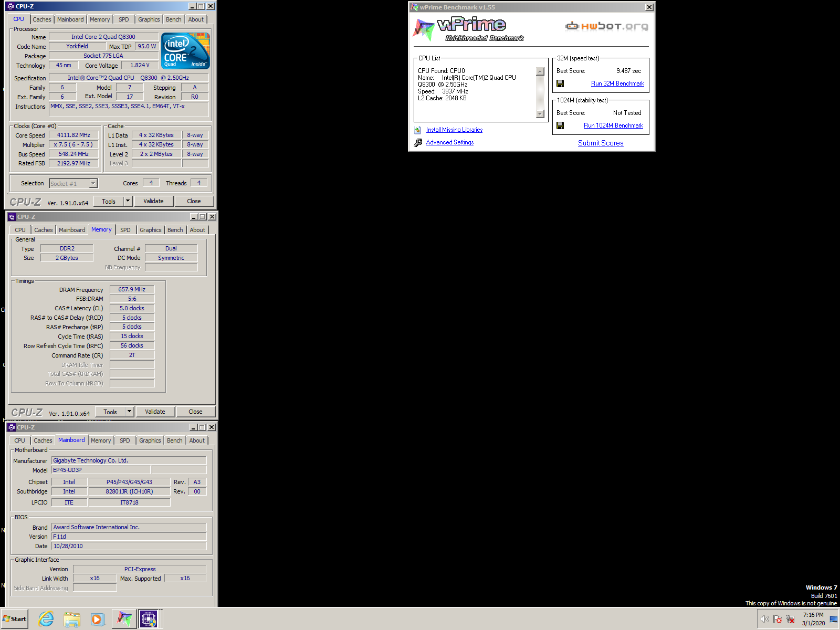Viewport: 840px width, 630px height.
Task: Click the Show Desktop icon at the taskbar's end
Action: [833, 619]
